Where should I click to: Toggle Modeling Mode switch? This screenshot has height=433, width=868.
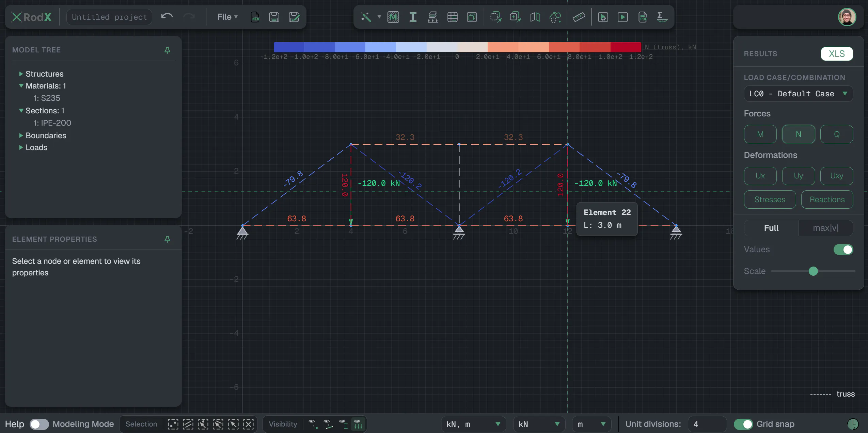pyautogui.click(x=39, y=424)
